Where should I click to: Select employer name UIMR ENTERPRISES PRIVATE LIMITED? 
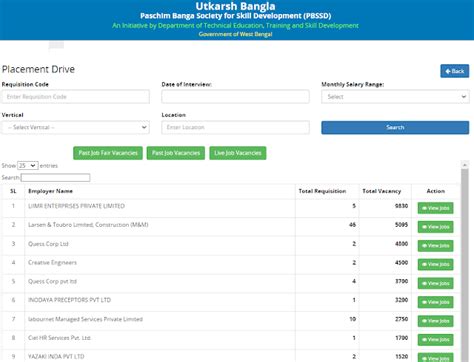pyautogui.click(x=76, y=206)
